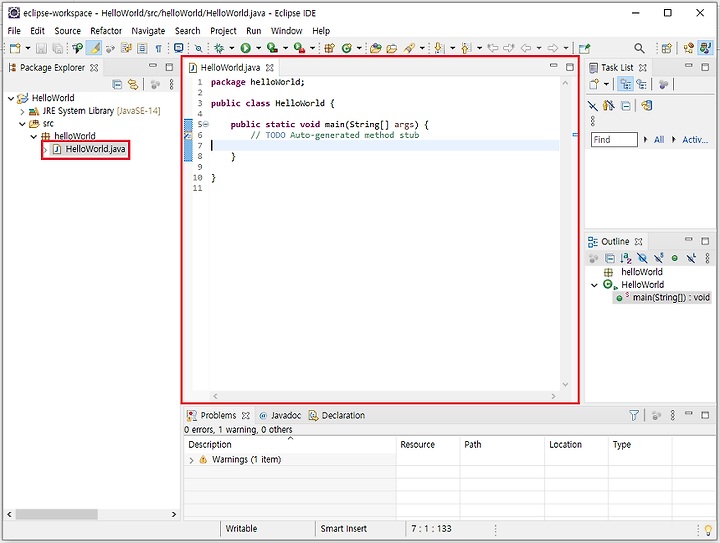Image resolution: width=720 pixels, height=543 pixels.
Task: Click the Collapse All icon in Outline
Action: [x=609, y=258]
